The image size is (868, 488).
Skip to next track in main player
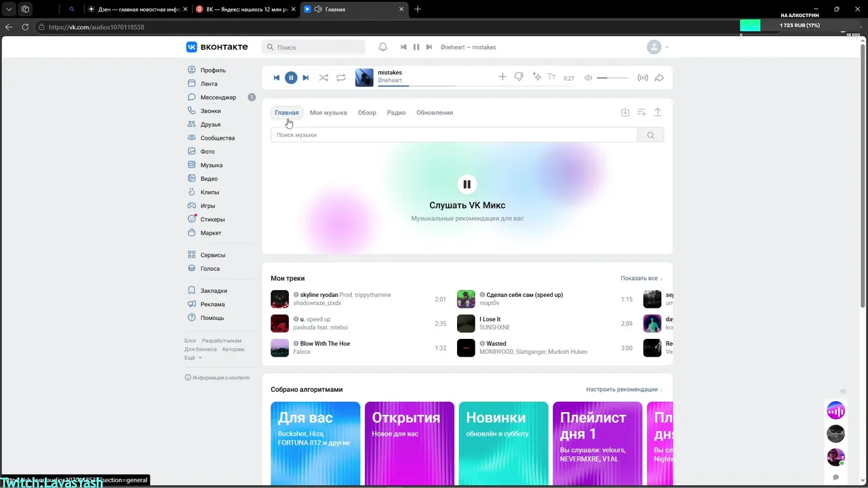[306, 78]
